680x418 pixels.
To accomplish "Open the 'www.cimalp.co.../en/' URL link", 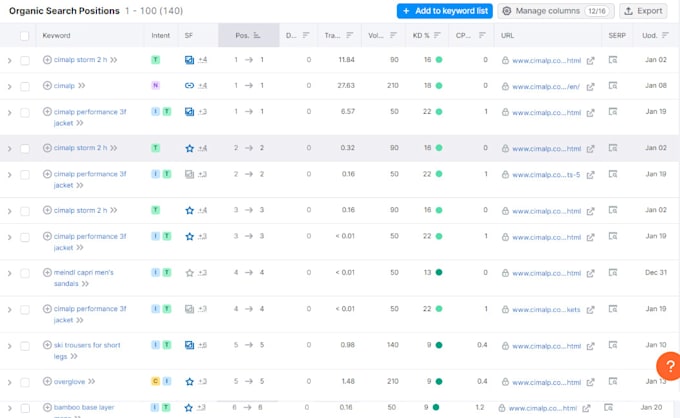I will click(x=546, y=87).
